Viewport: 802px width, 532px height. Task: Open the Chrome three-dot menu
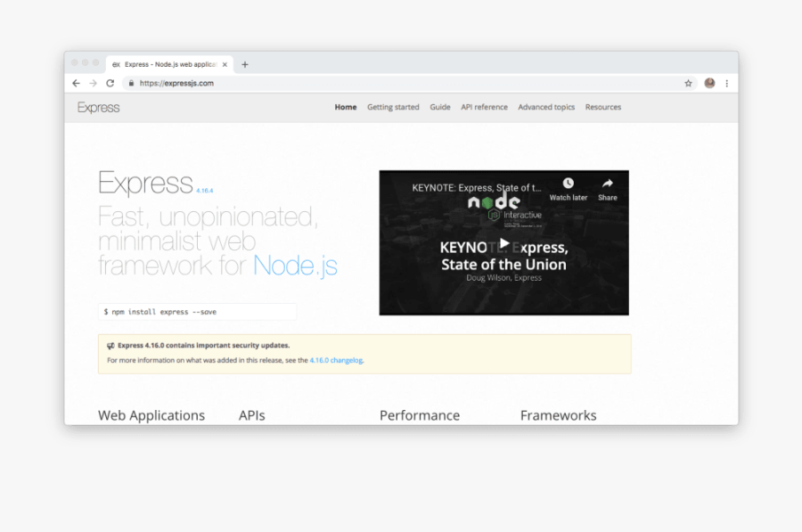tap(728, 82)
